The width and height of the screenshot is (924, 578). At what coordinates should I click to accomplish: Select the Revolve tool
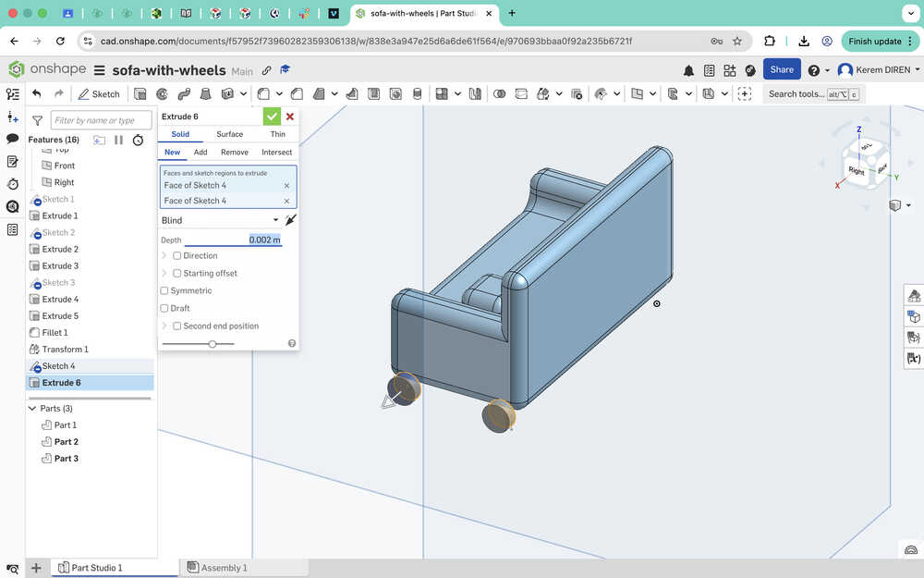(162, 93)
